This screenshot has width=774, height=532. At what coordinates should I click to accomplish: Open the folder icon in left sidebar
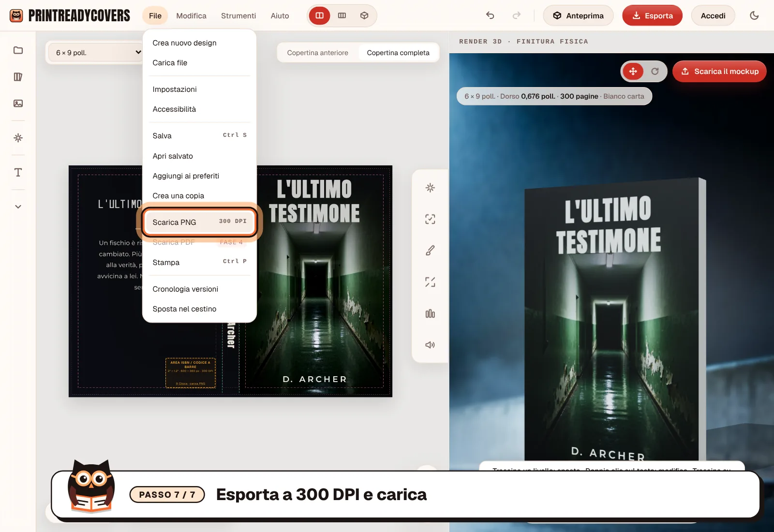tap(18, 50)
